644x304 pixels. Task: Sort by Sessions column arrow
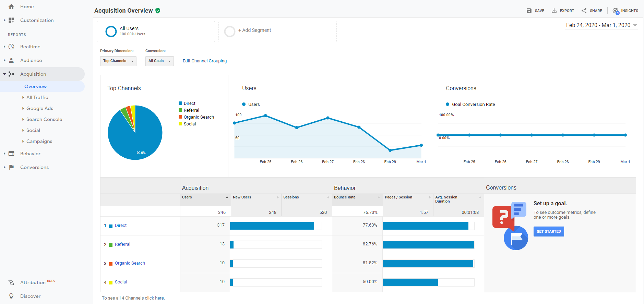pos(328,197)
